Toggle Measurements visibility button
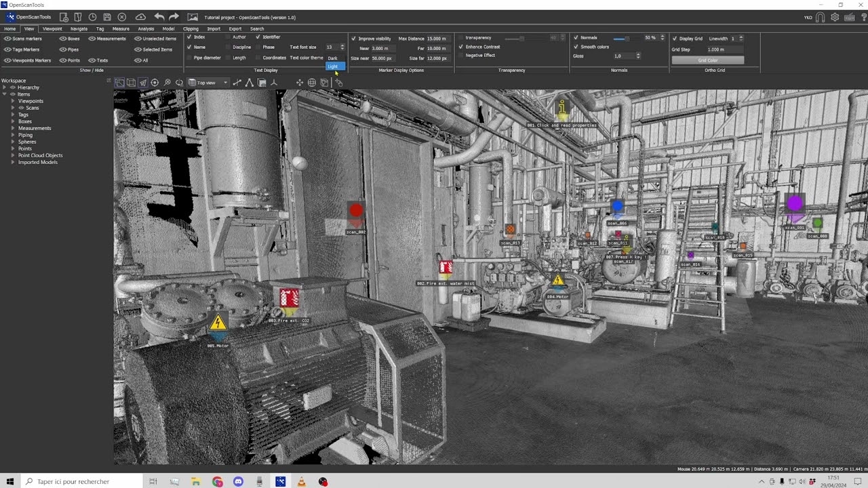This screenshot has height=488, width=868. [107, 39]
